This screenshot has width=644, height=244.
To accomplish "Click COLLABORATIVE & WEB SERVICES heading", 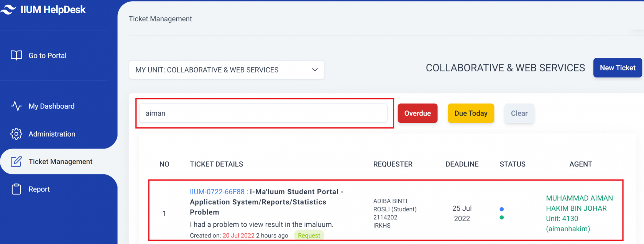I will click(505, 68).
